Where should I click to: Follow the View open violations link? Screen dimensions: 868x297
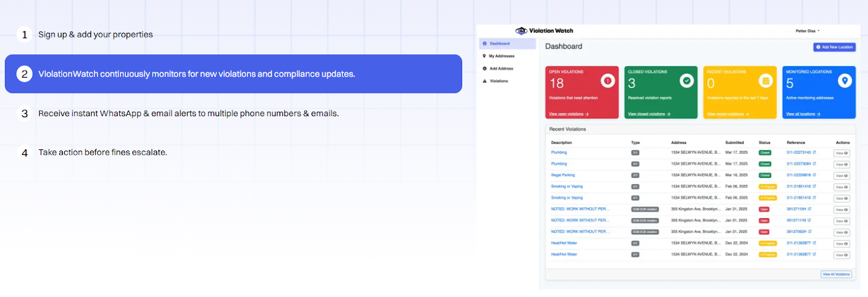click(x=569, y=114)
